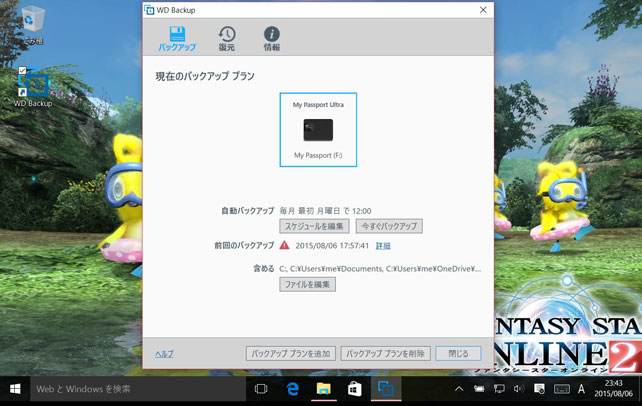Image resolution: width=642 pixels, height=406 pixels.
Task: Switch to the 復元 (Restore) tab
Action: point(227,39)
